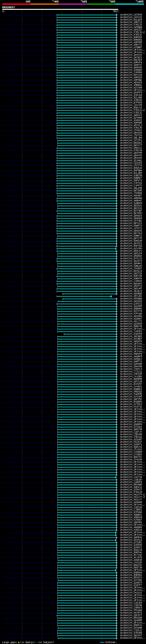Select hit label UniRef100_O74196
The image size is (146, 644).
(x=131, y=459)
